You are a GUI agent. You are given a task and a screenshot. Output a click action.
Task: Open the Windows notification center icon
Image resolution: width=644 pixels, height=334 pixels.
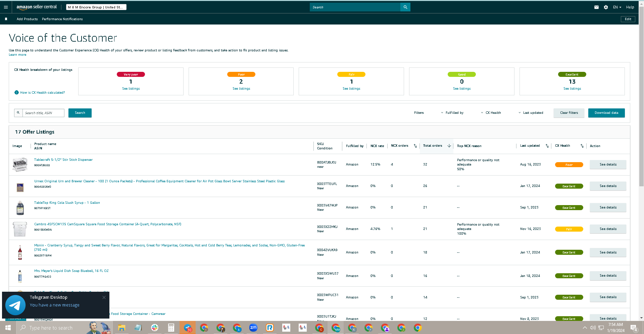(634, 328)
